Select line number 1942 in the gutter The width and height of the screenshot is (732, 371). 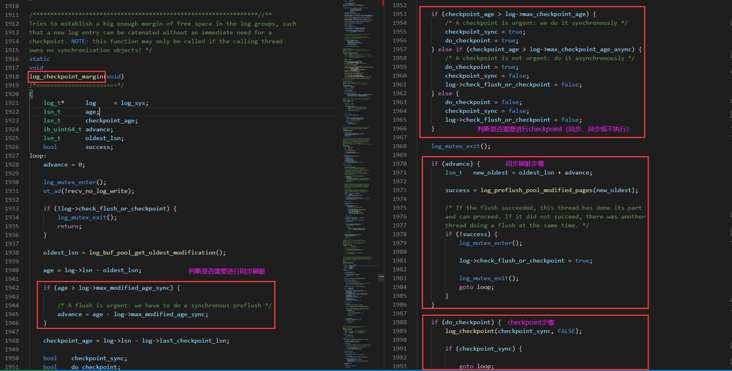pos(12,288)
